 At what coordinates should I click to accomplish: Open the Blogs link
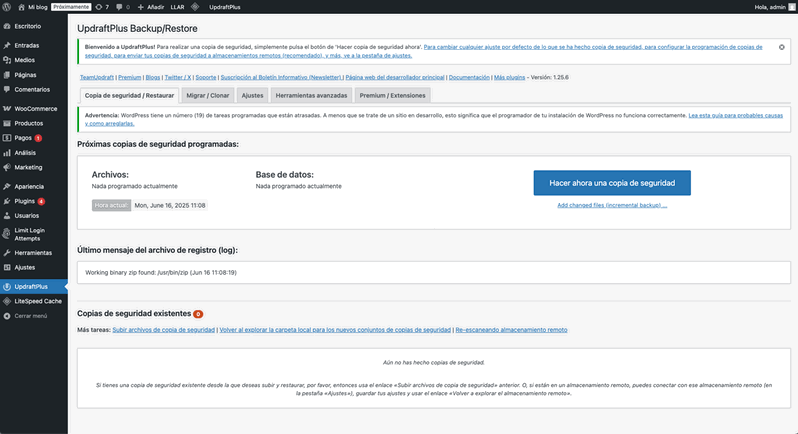[153, 77]
